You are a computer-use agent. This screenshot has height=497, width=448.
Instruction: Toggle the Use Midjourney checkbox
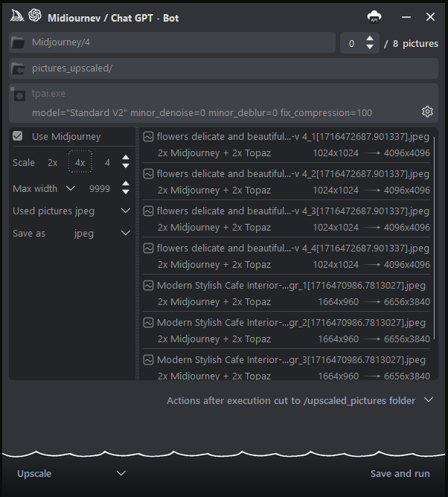pos(19,137)
